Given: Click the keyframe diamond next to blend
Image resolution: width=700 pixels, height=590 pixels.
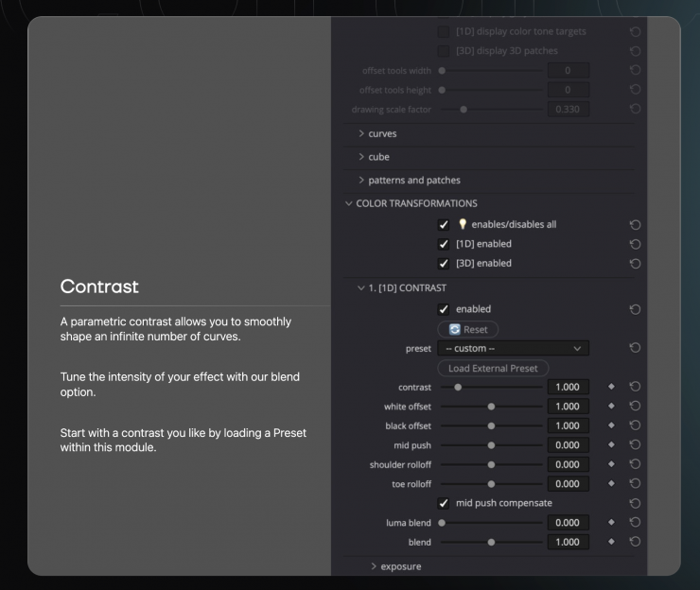Looking at the screenshot, I should 611,542.
